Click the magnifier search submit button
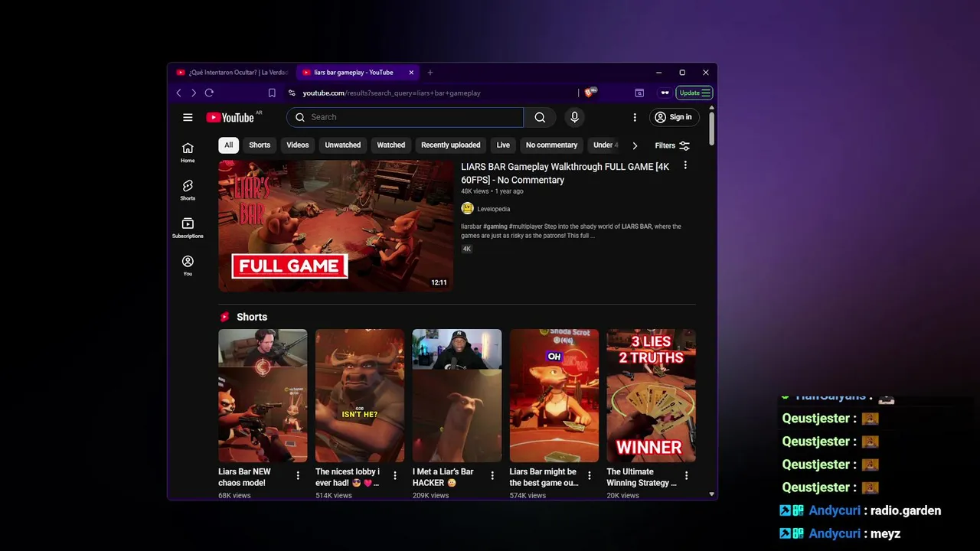980x551 pixels. (540, 117)
